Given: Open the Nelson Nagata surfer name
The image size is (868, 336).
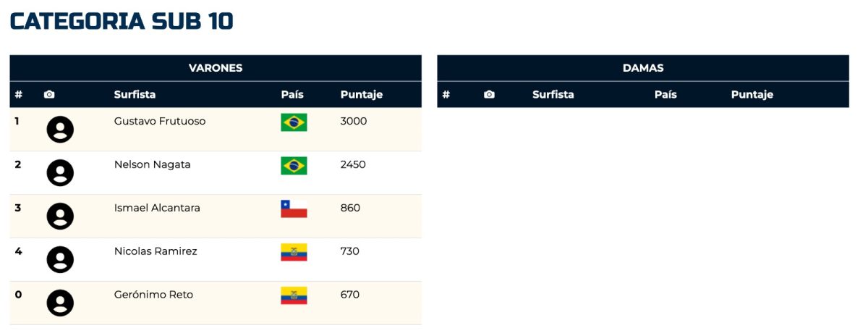Looking at the screenshot, I should (153, 164).
